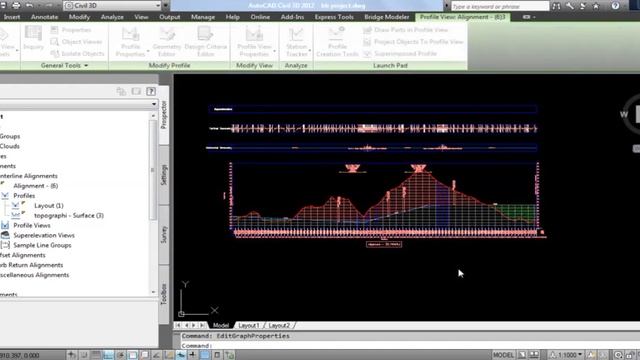The width and height of the screenshot is (640, 360).
Task: Open the Civil 3D workspace dropdown
Action: [112, 5]
